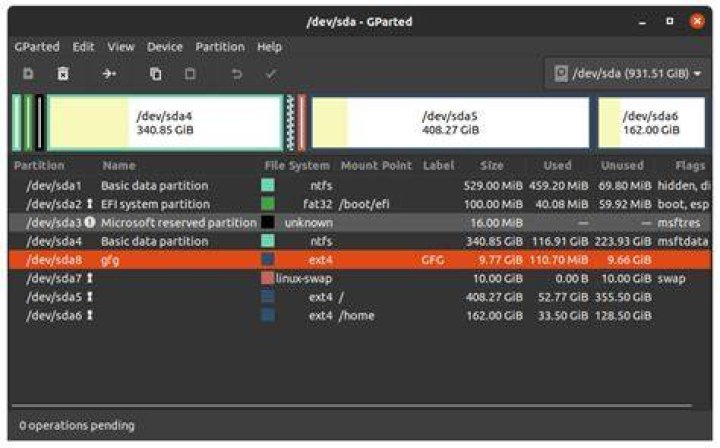Click the Size column header
Viewport: 720px width, 448px height.
click(492, 166)
